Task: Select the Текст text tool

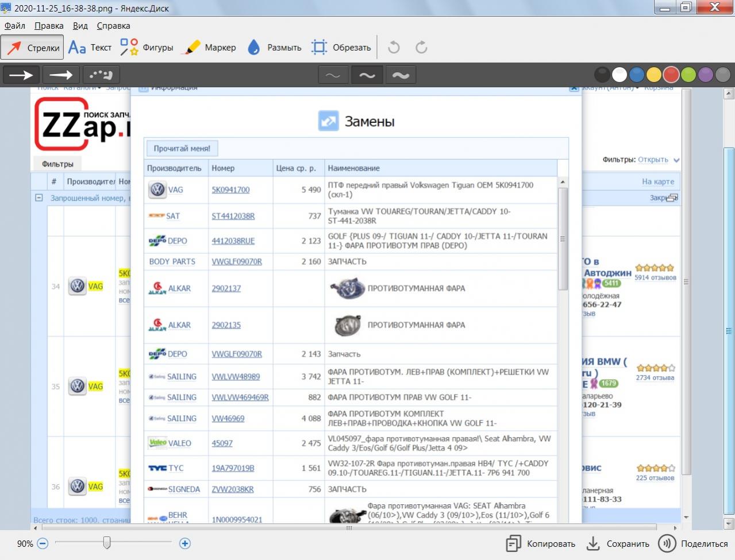Action: (90, 48)
